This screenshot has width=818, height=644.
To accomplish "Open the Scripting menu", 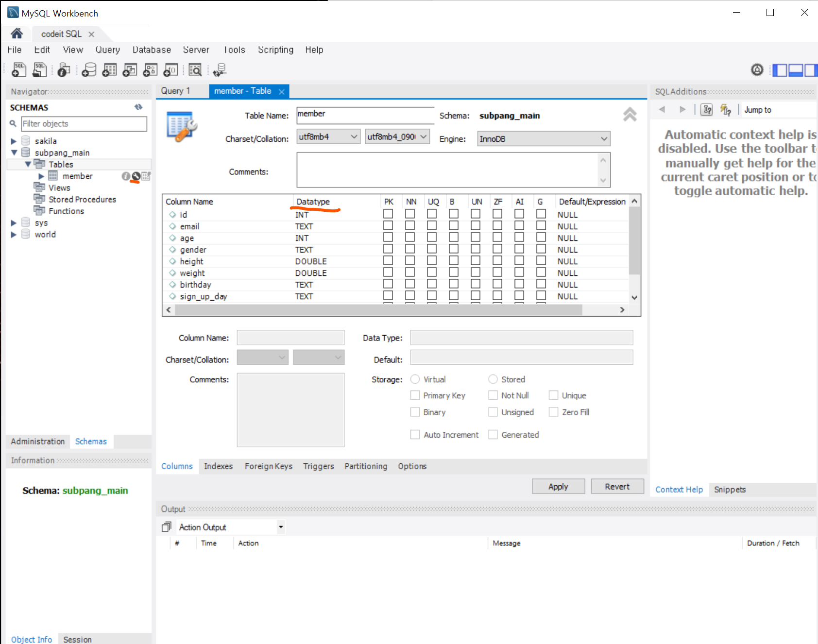I will [x=275, y=50].
